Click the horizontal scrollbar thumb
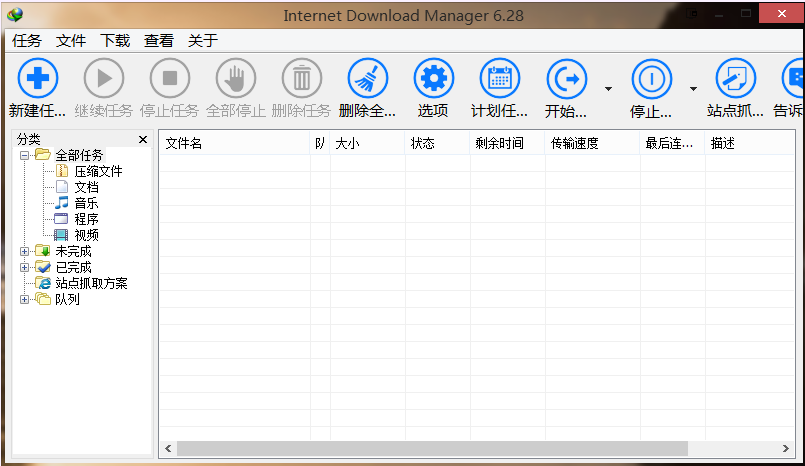This screenshot has width=805, height=466. pos(432,449)
